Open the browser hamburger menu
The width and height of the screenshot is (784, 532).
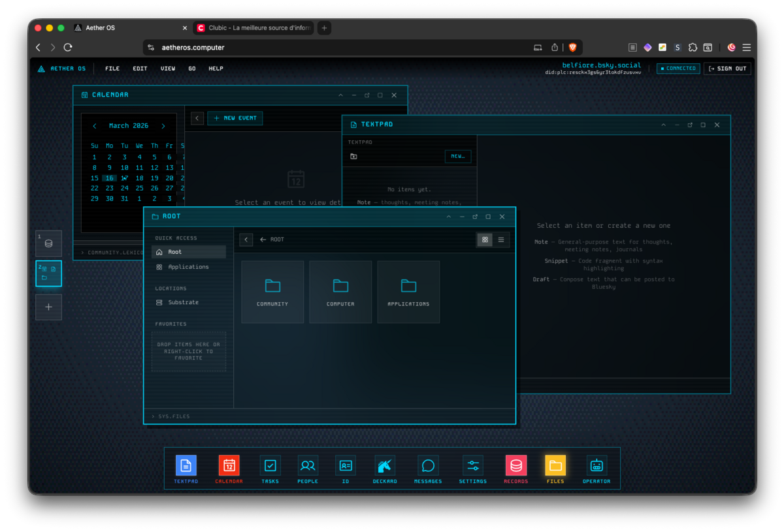746,47
